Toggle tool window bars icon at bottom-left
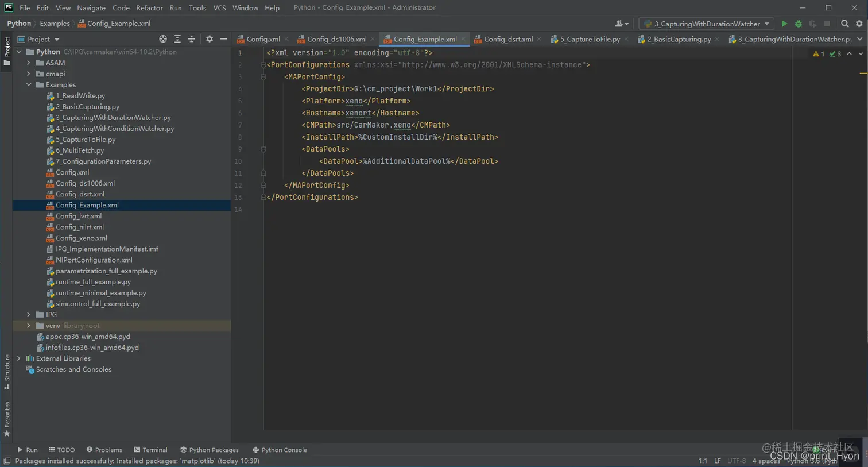This screenshot has height=467, width=868. 7,461
